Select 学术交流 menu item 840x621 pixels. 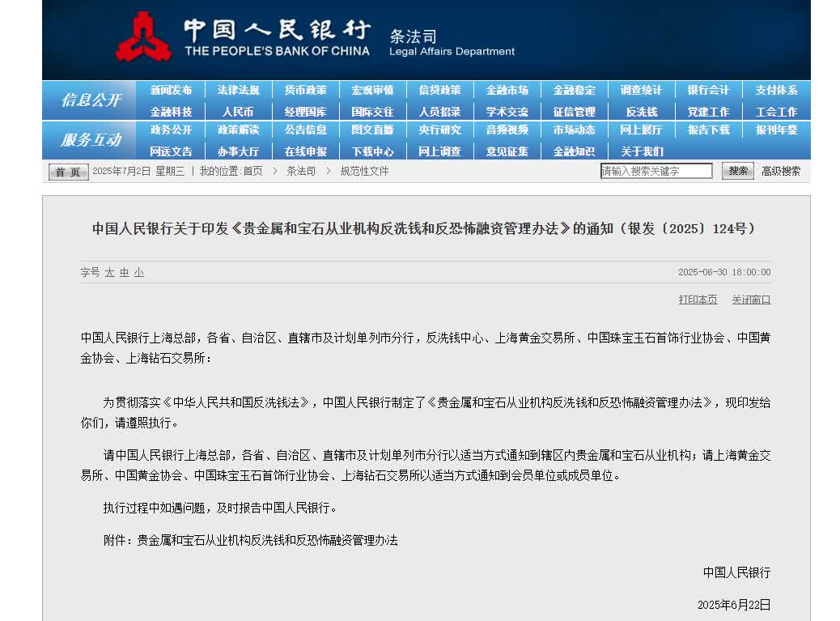[507, 112]
